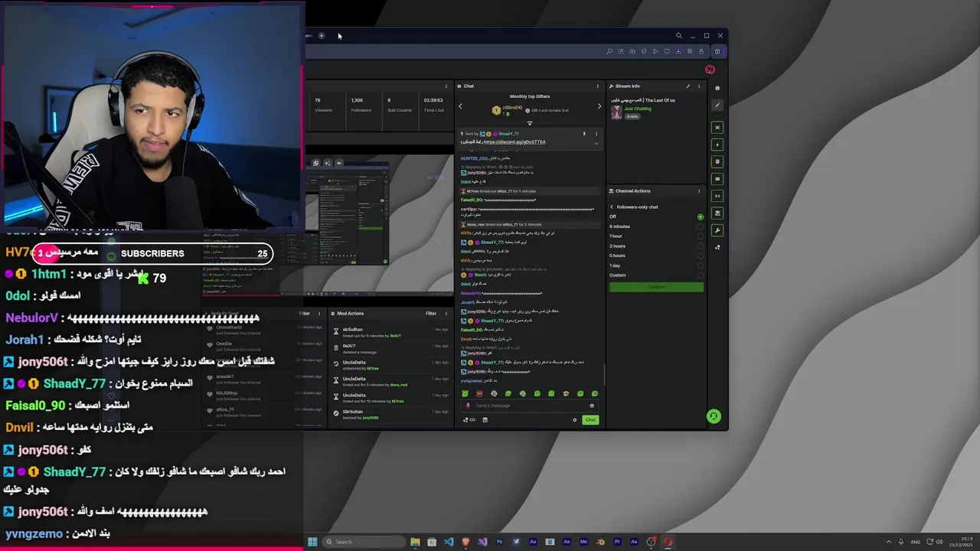The image size is (980, 551).
Task: Open the info icon in right sidebar
Action: 717,88
